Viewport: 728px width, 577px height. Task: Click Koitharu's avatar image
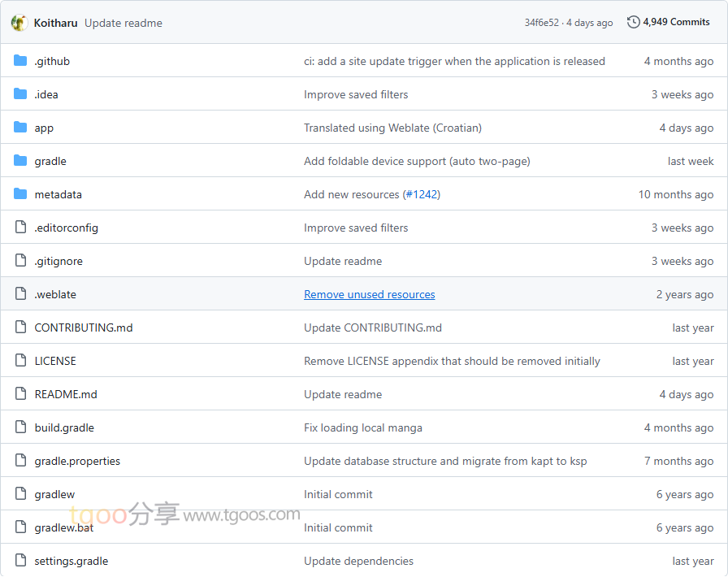coord(19,23)
